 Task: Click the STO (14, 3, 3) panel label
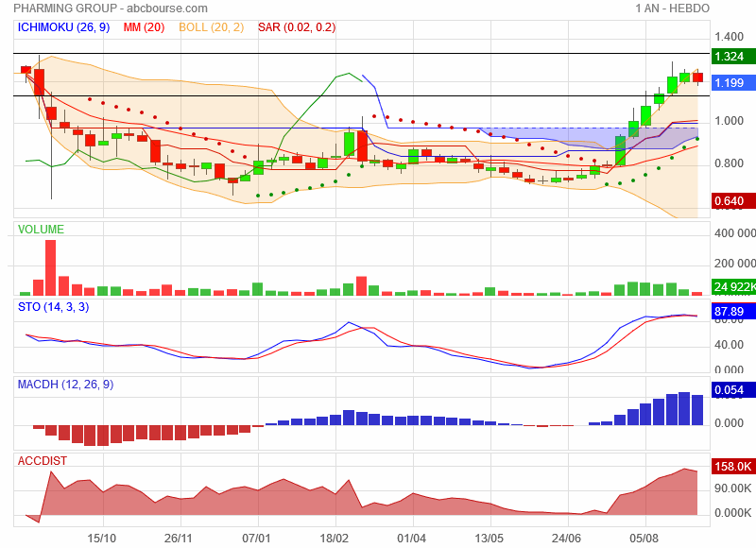53,307
